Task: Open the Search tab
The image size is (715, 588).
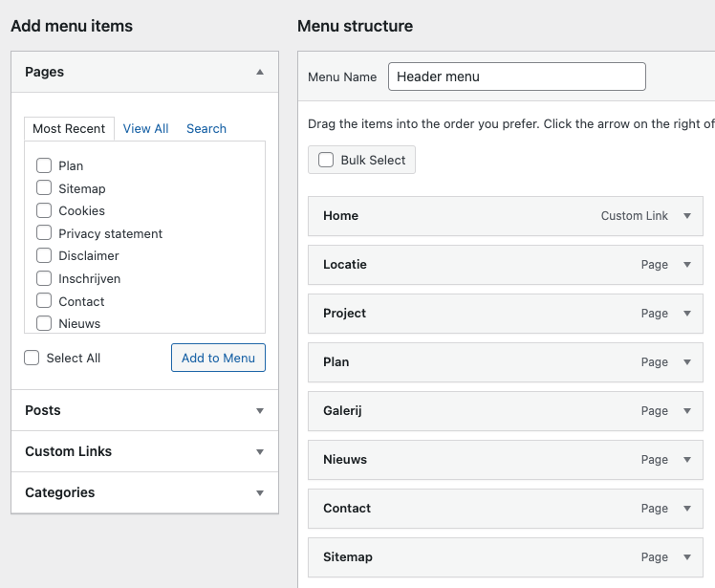Action: point(206,128)
